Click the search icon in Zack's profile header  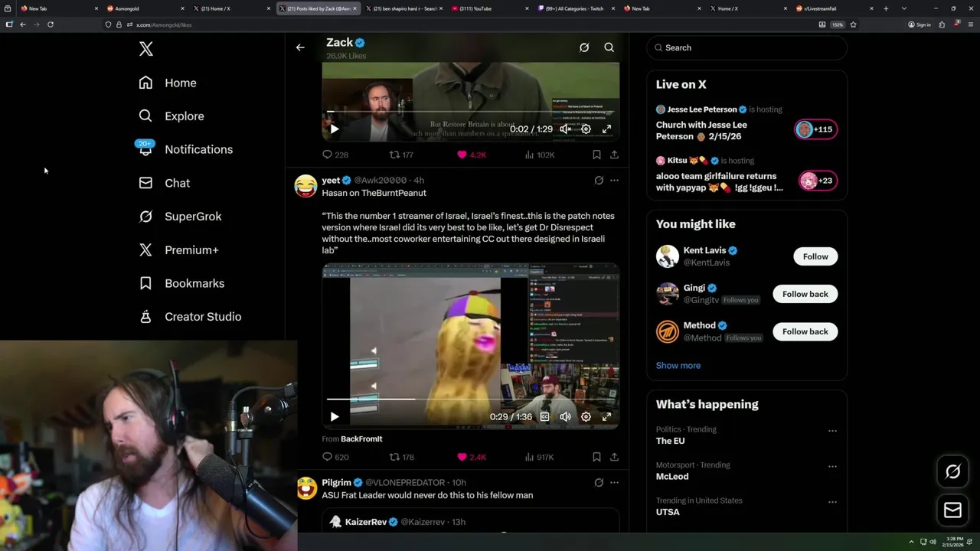[x=609, y=47]
